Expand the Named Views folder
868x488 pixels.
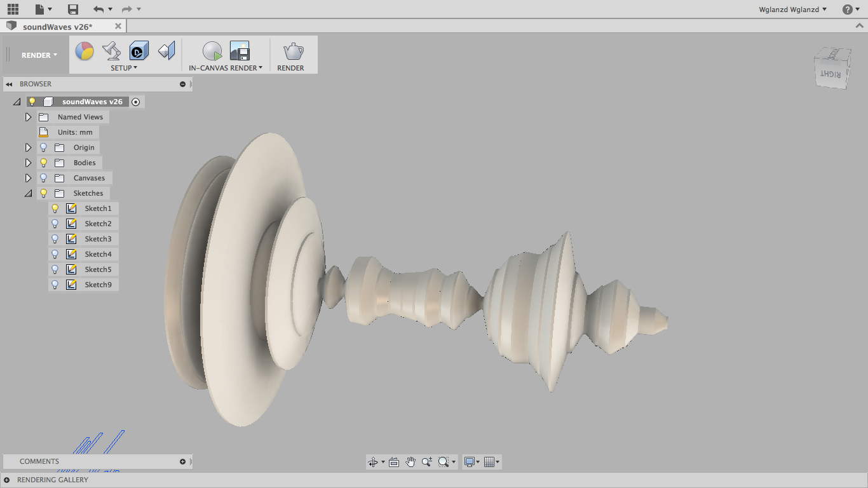pos(28,117)
